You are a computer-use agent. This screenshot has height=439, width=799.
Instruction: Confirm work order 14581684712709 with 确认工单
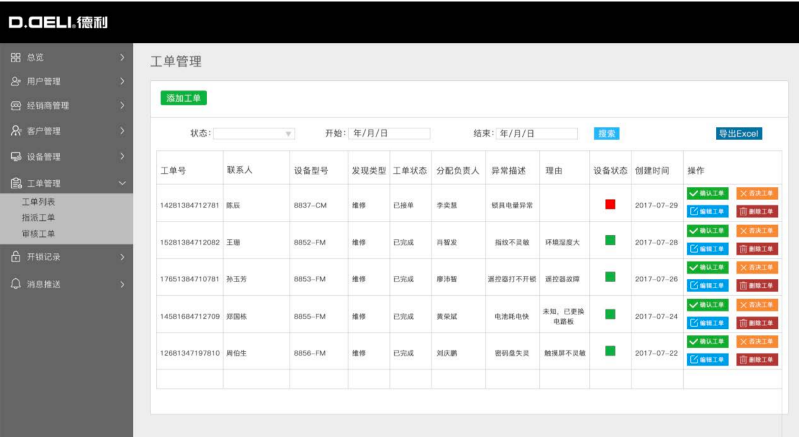[707, 305]
